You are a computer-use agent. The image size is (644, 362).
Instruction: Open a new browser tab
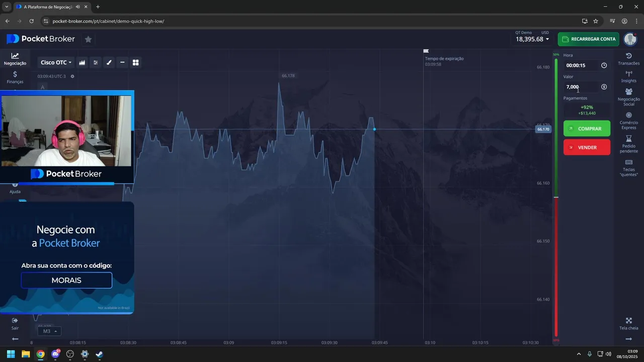pos(98,7)
